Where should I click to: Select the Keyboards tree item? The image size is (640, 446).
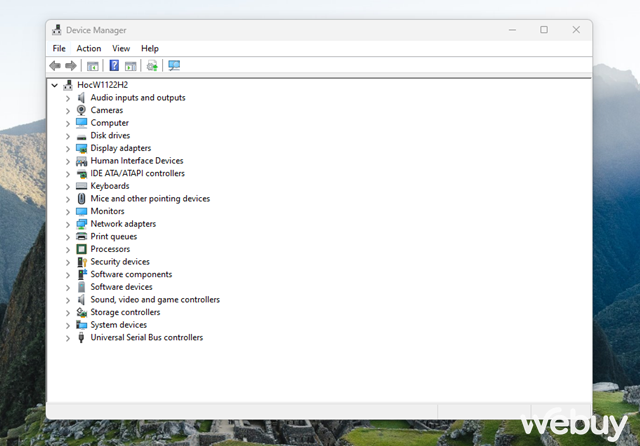coord(109,186)
